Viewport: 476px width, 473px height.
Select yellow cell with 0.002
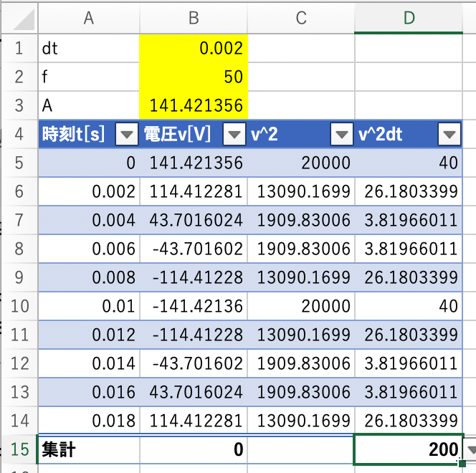(x=194, y=48)
